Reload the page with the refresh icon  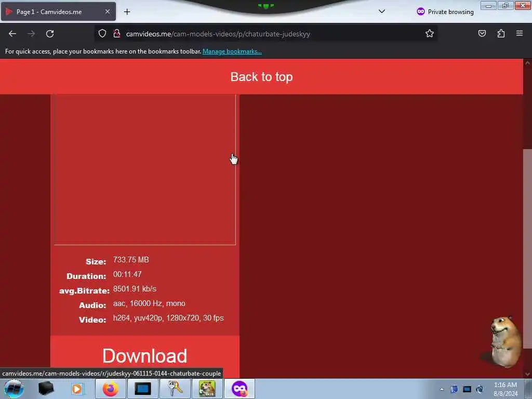tap(50, 34)
